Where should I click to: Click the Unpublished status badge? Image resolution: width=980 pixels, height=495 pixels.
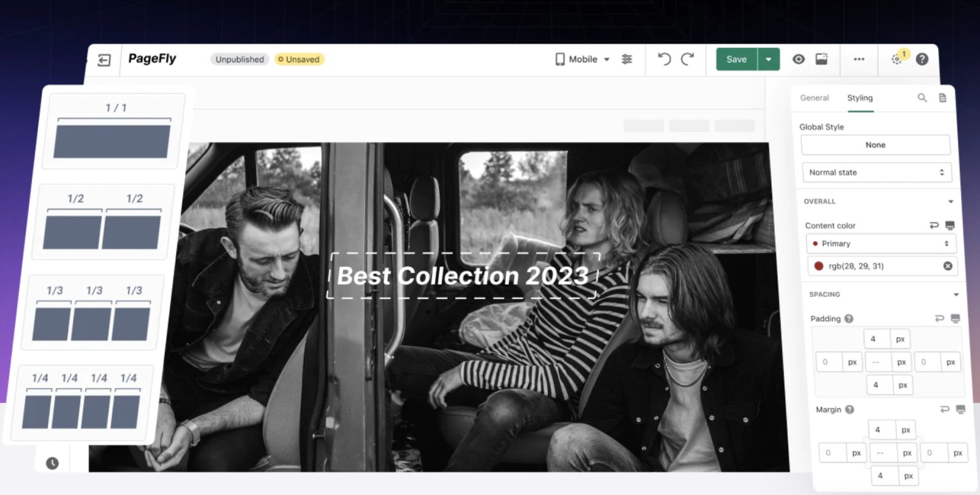pos(239,59)
